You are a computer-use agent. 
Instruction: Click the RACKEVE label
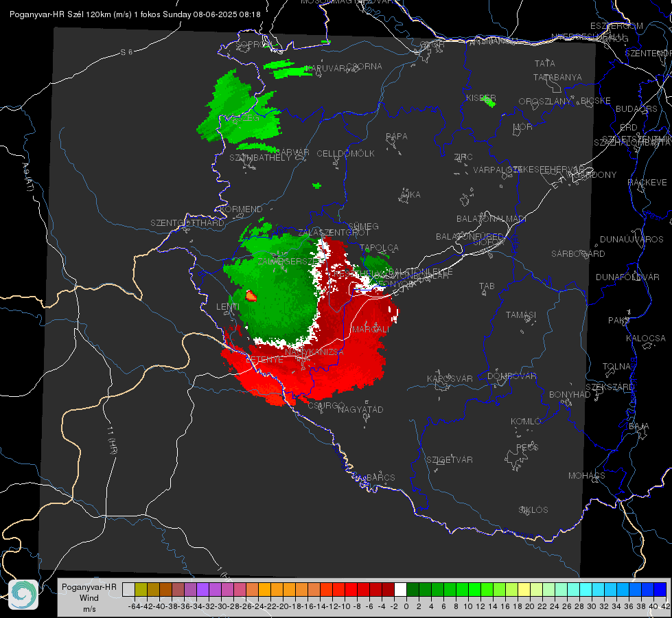(x=647, y=183)
